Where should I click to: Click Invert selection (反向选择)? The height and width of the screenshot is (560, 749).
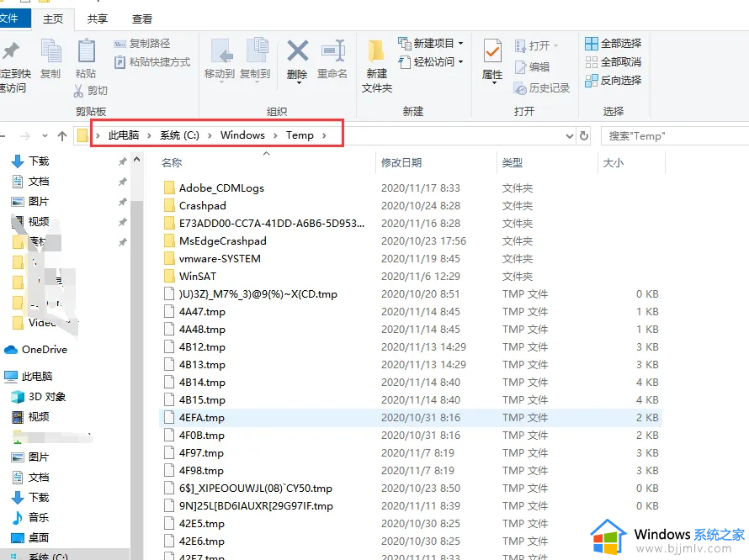[x=613, y=80]
